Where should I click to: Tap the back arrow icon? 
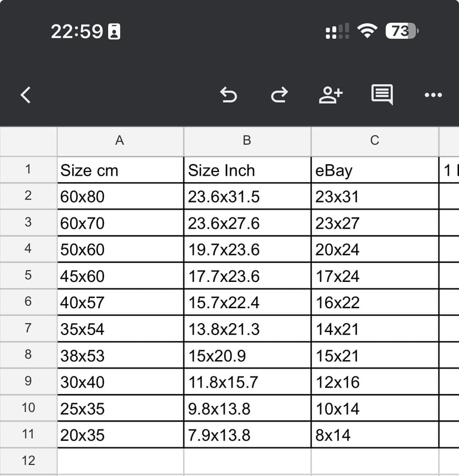point(26,95)
